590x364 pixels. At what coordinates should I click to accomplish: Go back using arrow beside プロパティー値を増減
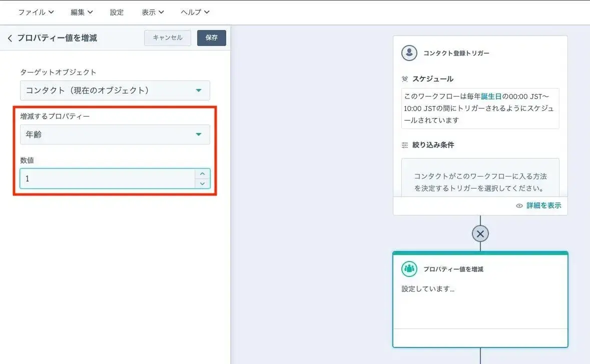click(10, 38)
